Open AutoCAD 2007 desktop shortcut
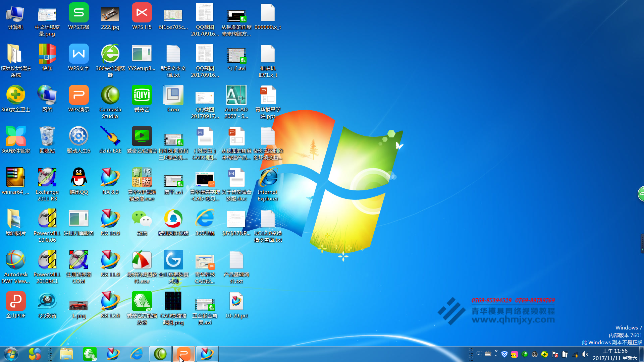Viewport: 644px width, 362px height. (x=236, y=102)
